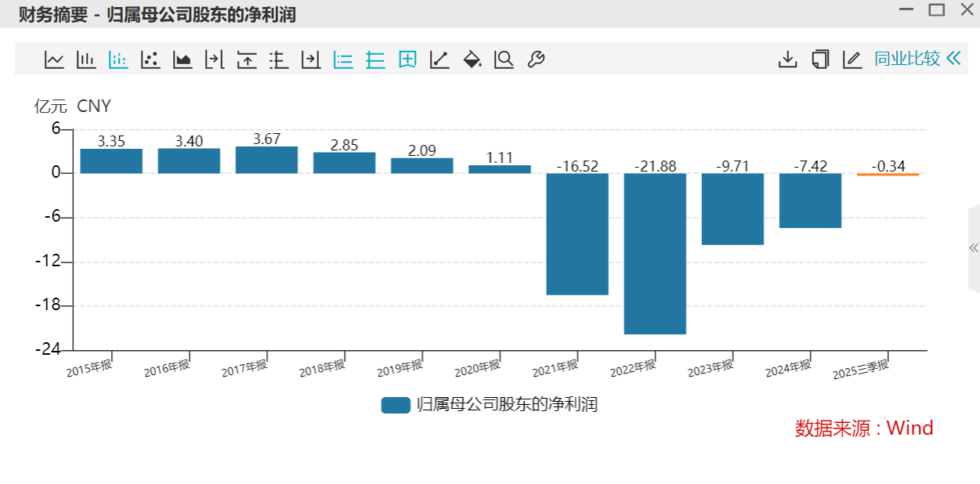Viewport: 980px width, 484px height.
Task: Toggle the highlighted dotted bar chart mode
Action: pos(118,60)
